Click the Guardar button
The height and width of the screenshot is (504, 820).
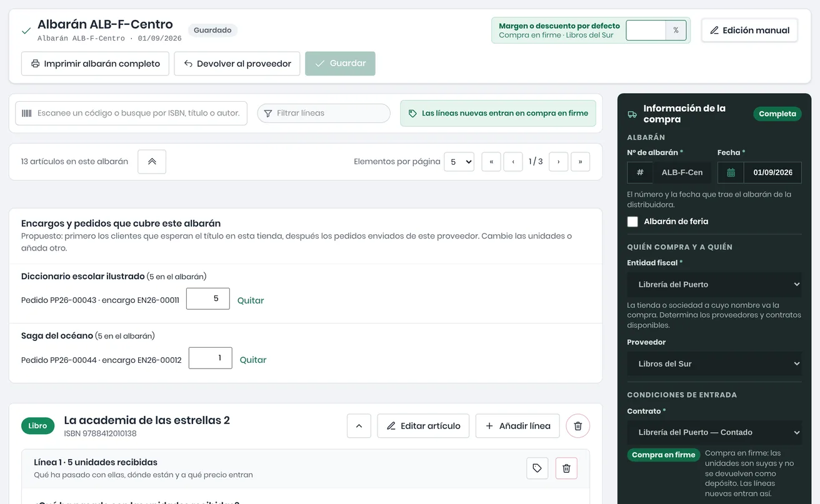point(340,64)
